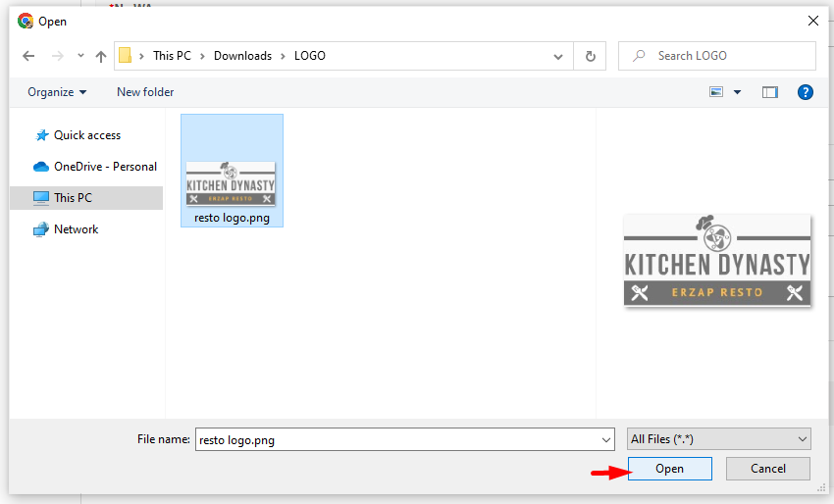The height and width of the screenshot is (504, 834).
Task: Open the address bar history dropdown
Action: point(558,56)
